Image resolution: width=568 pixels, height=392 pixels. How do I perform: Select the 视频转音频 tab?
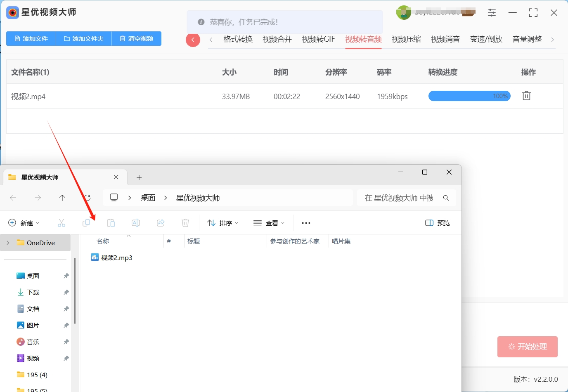point(363,39)
